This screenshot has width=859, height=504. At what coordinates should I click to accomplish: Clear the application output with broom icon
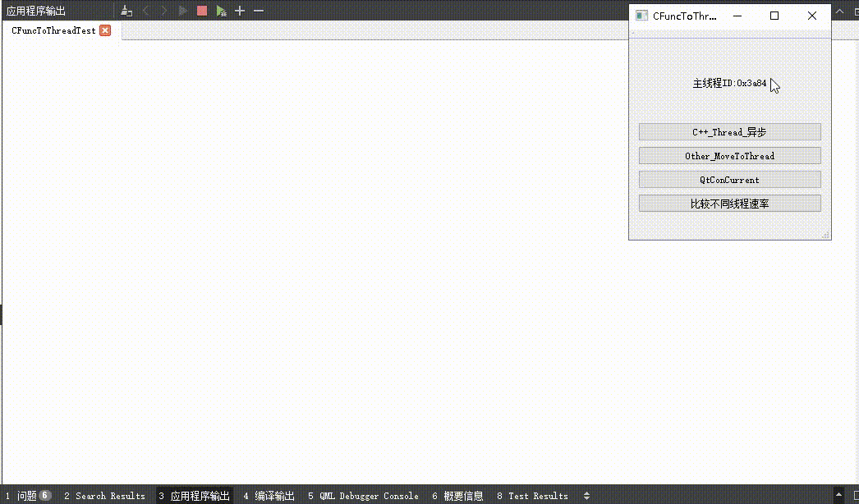[126, 11]
